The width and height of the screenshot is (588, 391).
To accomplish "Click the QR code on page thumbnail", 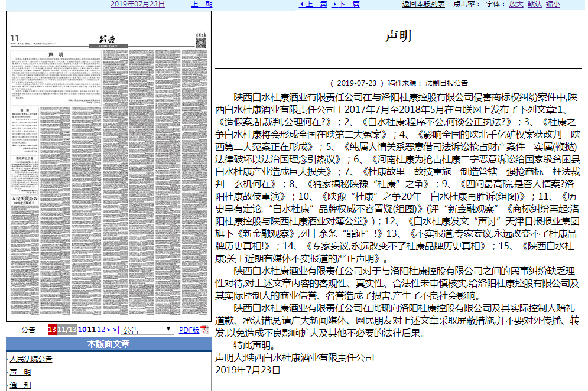I will click(x=201, y=43).
